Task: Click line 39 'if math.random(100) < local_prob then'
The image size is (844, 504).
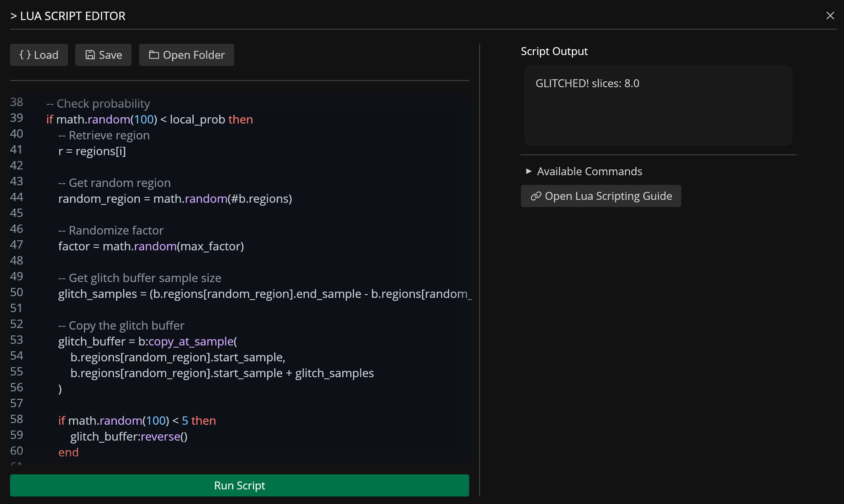Action: point(150,119)
